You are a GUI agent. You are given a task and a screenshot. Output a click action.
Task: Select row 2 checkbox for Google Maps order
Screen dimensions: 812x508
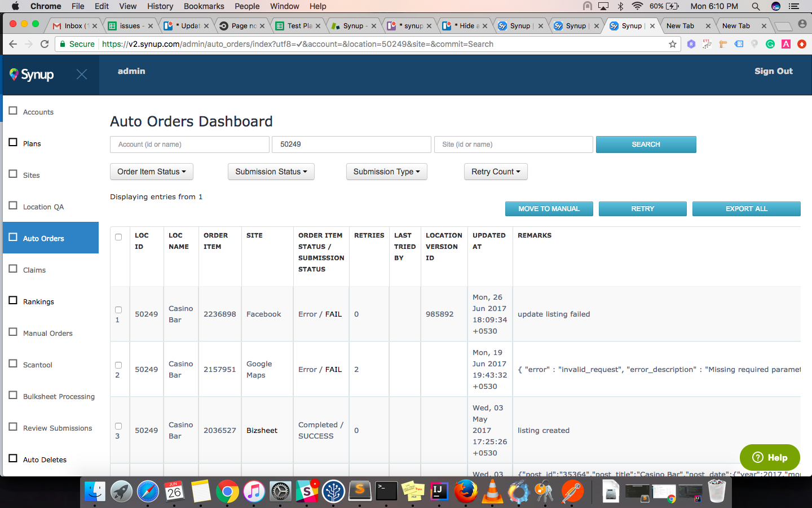pos(118,365)
